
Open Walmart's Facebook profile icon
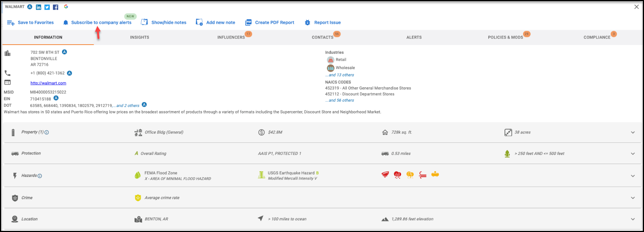click(56, 7)
